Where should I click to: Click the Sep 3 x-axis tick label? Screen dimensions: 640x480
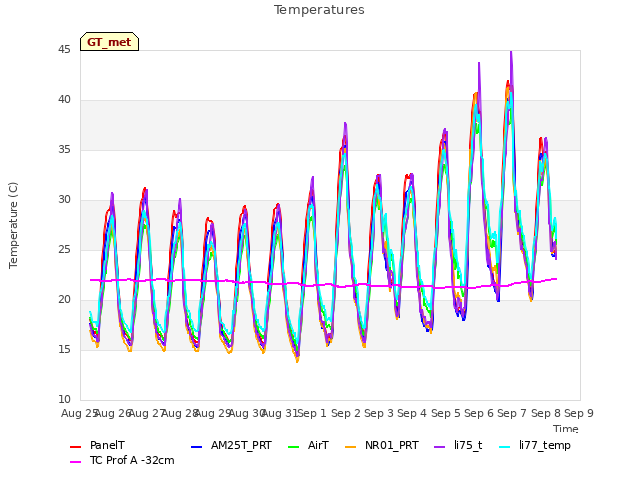(379, 413)
